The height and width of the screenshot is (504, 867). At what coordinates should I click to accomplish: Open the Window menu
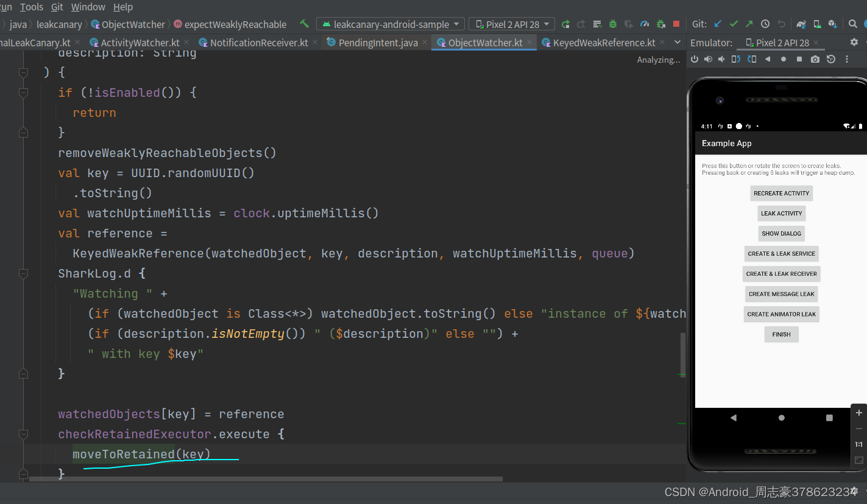[x=88, y=7]
